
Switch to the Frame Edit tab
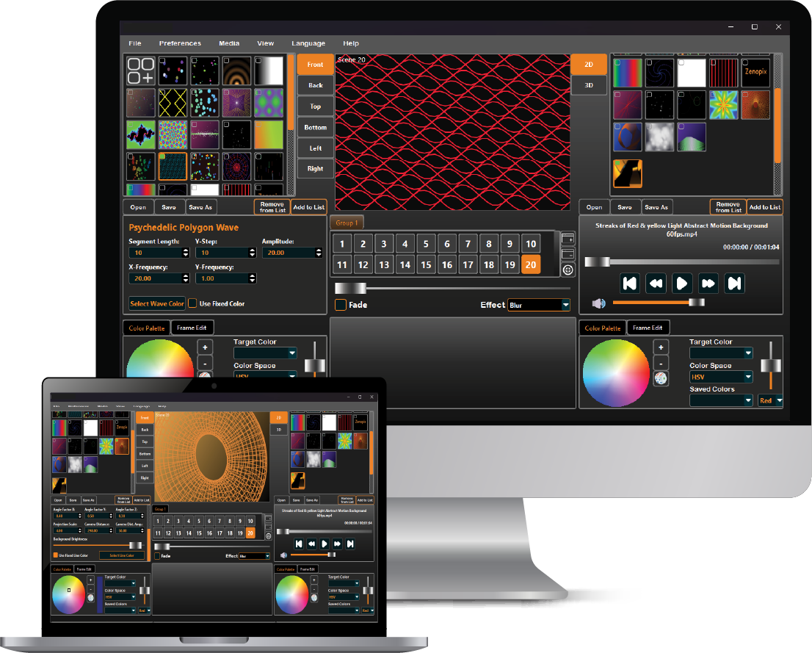(192, 327)
